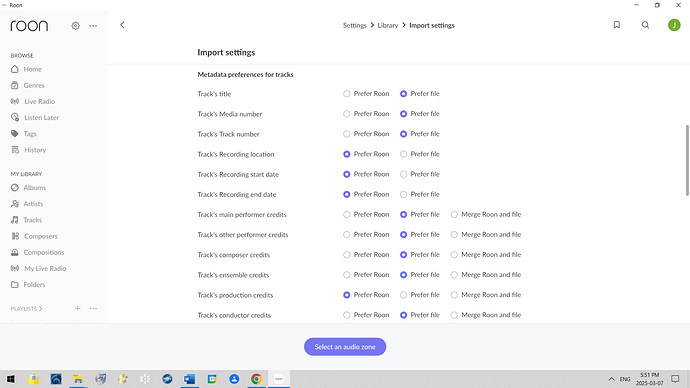
Task: Click the green profile avatar icon
Action: [674, 25]
